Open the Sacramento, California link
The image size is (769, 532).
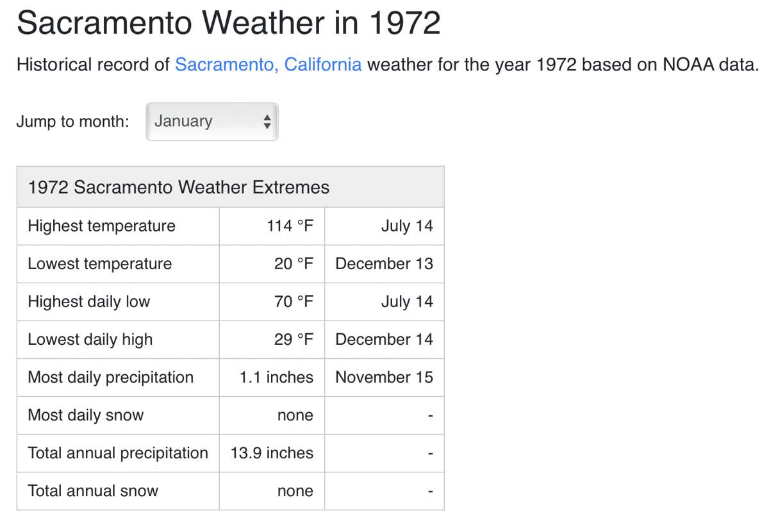click(x=268, y=65)
